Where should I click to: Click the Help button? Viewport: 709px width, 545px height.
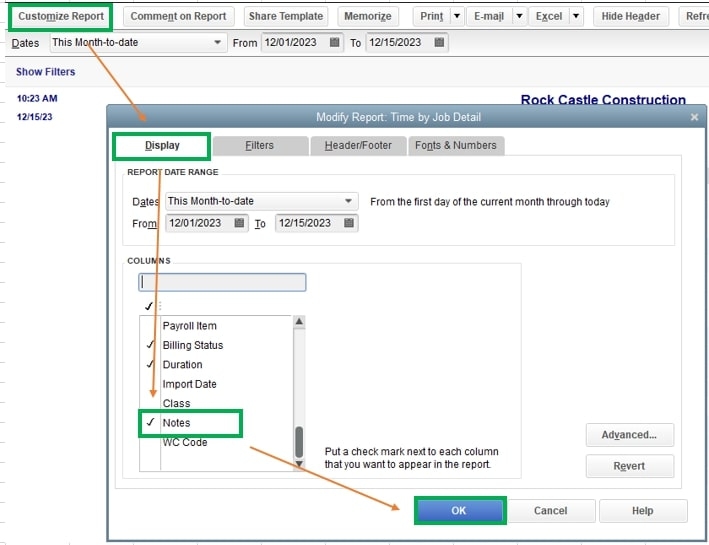tap(643, 511)
